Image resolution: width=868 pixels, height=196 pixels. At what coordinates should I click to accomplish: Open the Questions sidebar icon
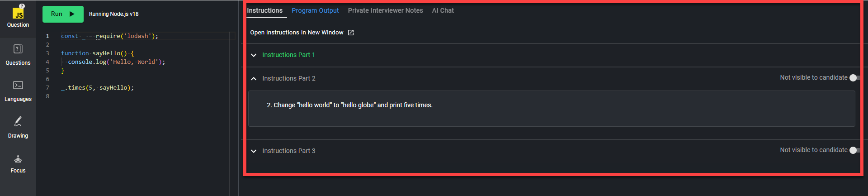click(18, 49)
